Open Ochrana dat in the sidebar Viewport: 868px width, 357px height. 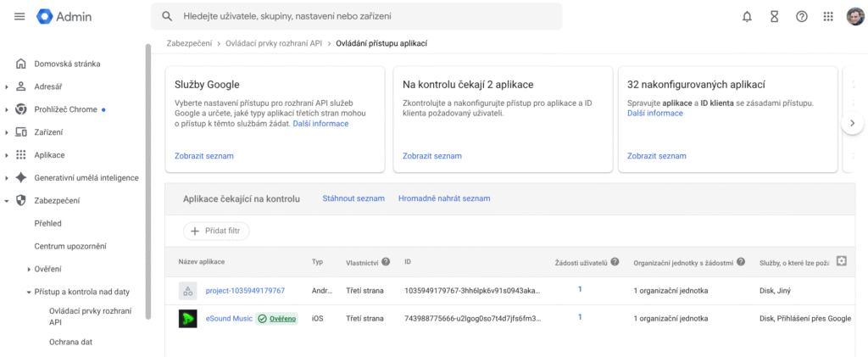[x=71, y=342]
